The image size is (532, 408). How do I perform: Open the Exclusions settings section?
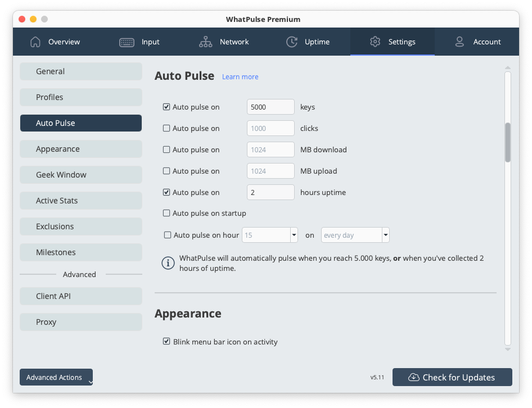point(80,226)
